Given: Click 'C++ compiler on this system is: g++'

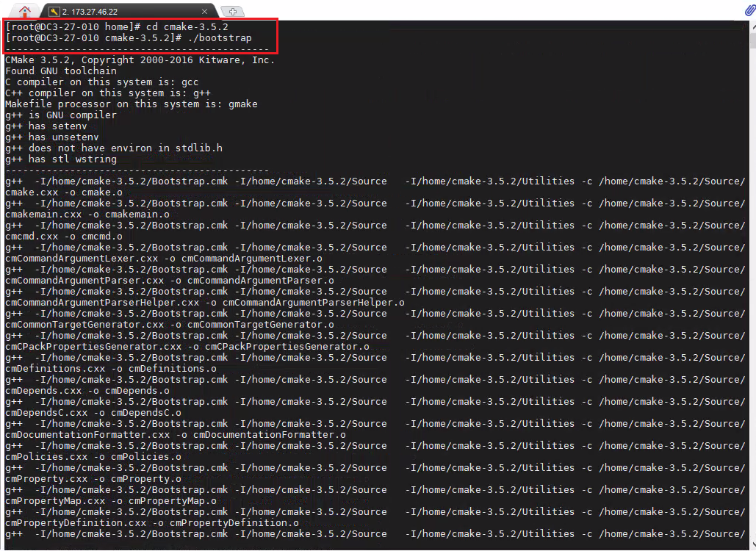Looking at the screenshot, I should [108, 93].
